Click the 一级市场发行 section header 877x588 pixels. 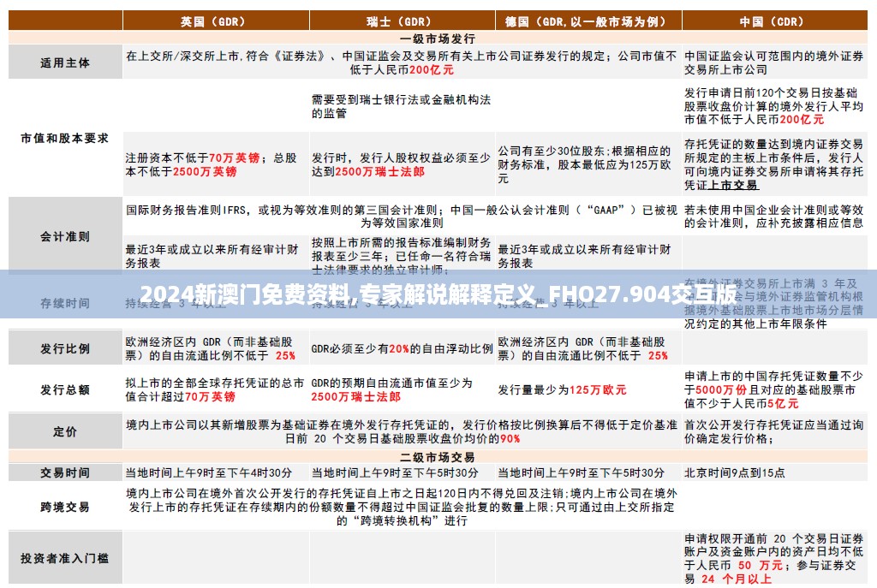click(x=438, y=39)
